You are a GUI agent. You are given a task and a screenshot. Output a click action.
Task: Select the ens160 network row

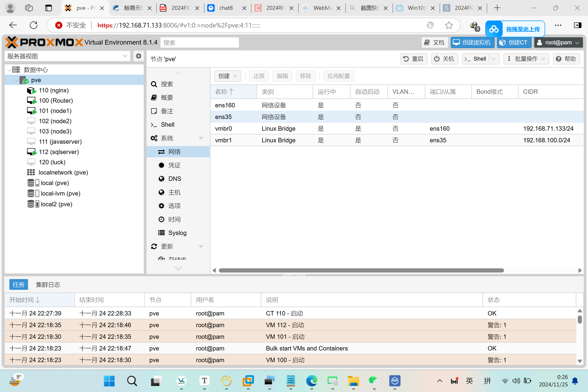(x=397, y=105)
